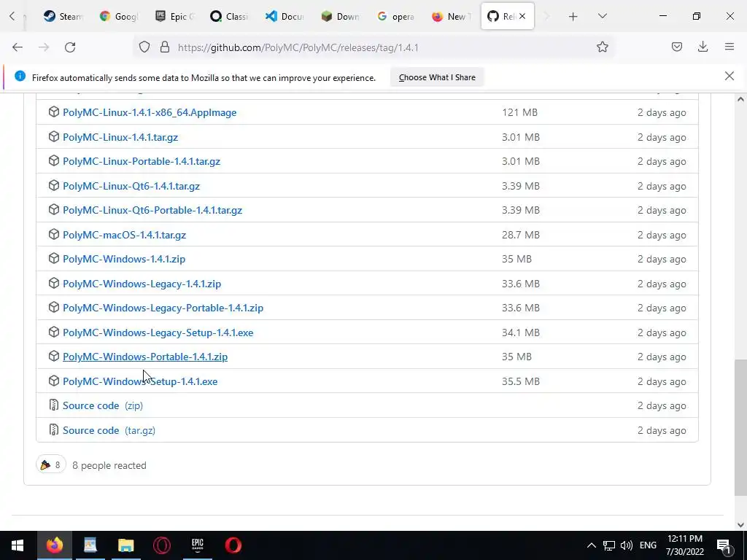Image resolution: width=747 pixels, height=560 pixels.
Task: Click Choose What I Share
Action: (437, 77)
